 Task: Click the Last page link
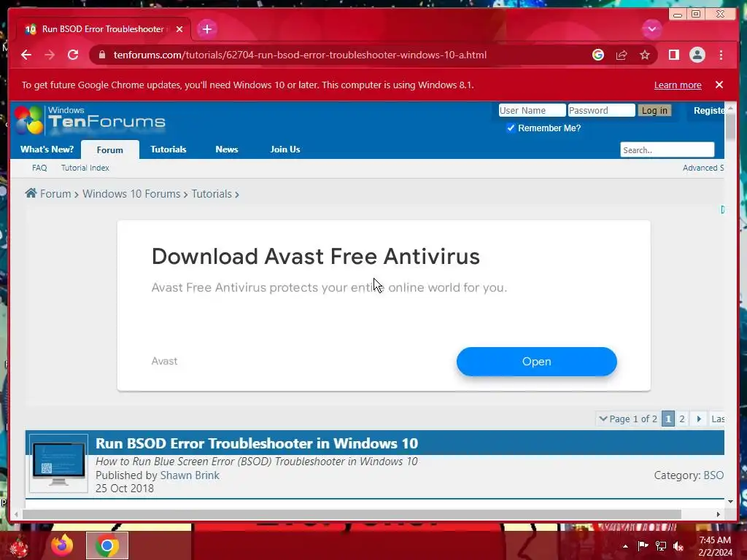(x=717, y=419)
